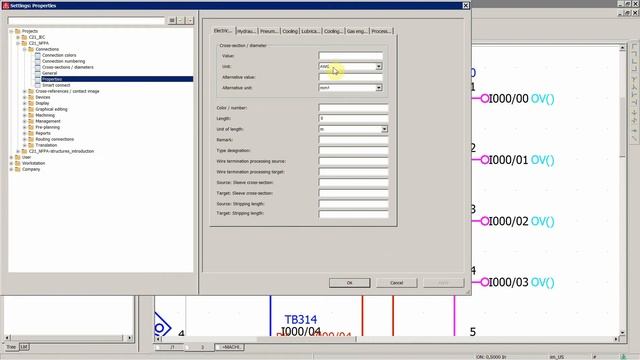640x360 pixels.
Task: Expand the Company settings node
Action: click(11, 169)
